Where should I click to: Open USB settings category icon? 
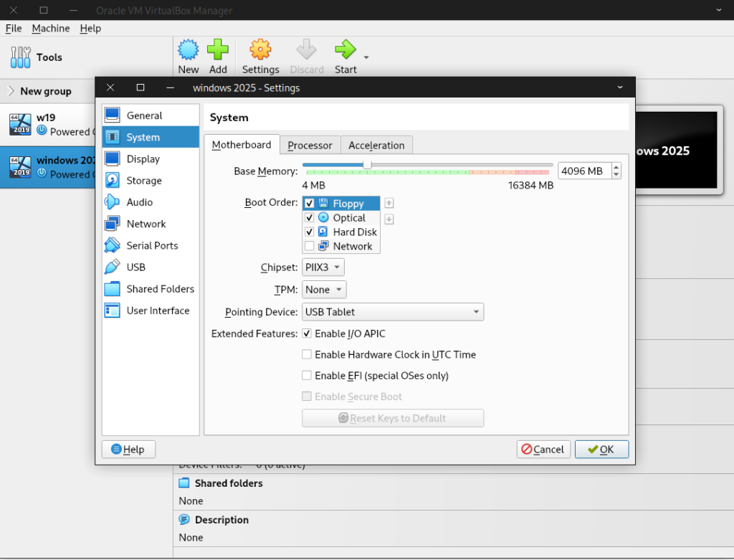tap(113, 267)
